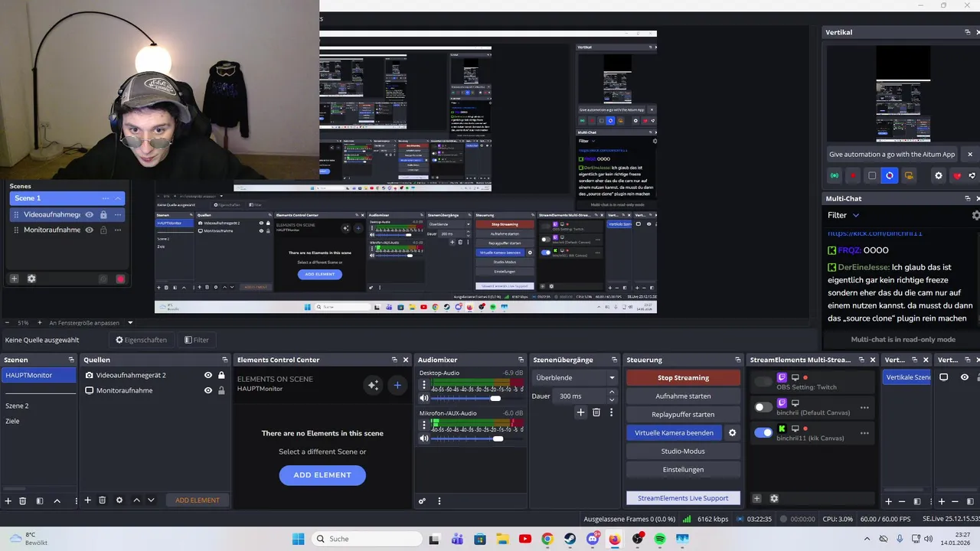Delete the scene transition trash icon
This screenshot has height=551, width=980.
tap(596, 412)
